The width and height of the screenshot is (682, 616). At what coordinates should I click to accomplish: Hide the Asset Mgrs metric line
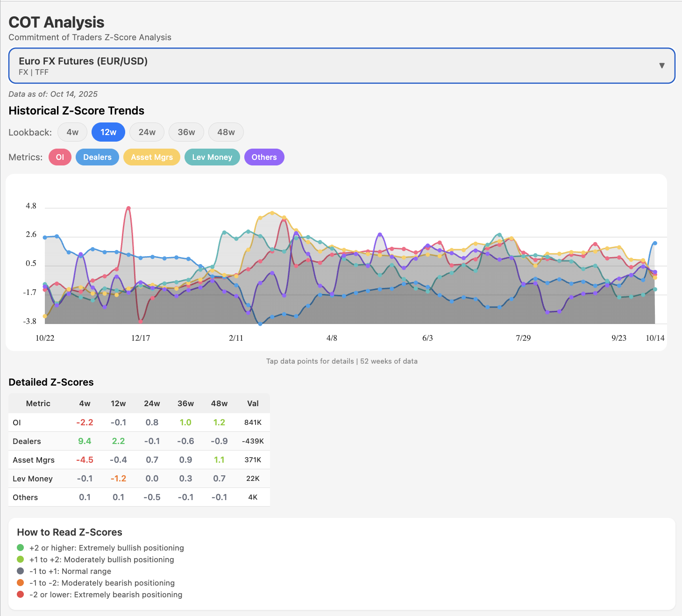click(x=152, y=157)
